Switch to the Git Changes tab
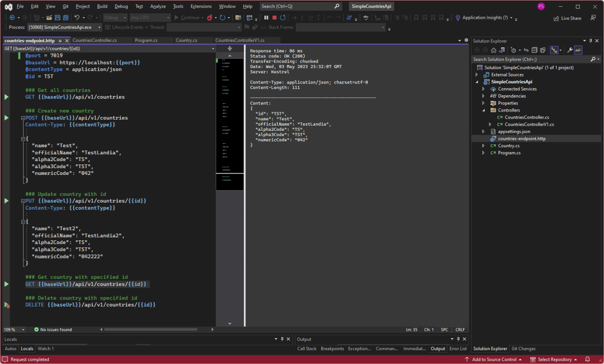Image resolution: width=604 pixels, height=364 pixels. pyautogui.click(x=523, y=348)
